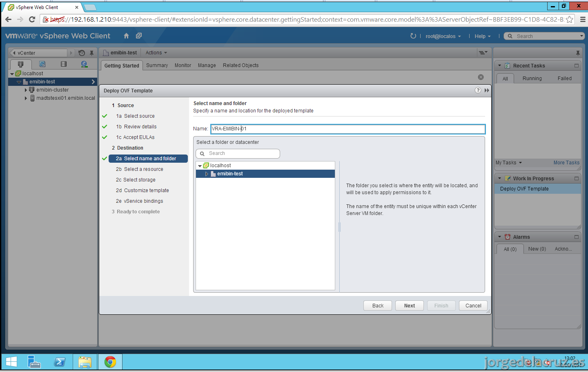Viewport: 588px width, 372px height.
Task: Refresh the vSphere Web Client view
Action: tap(413, 36)
